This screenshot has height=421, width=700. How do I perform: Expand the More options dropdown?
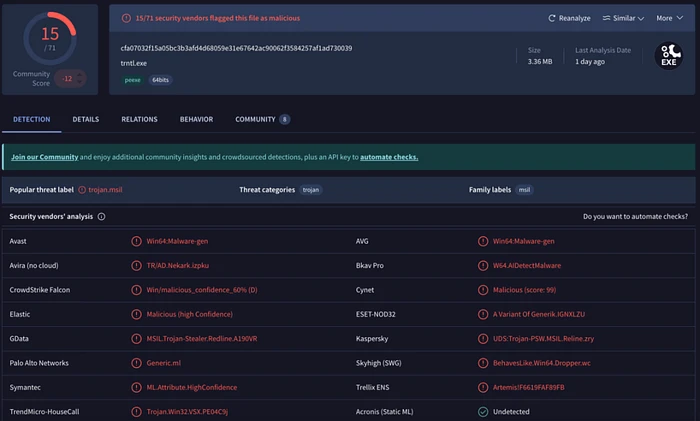669,18
